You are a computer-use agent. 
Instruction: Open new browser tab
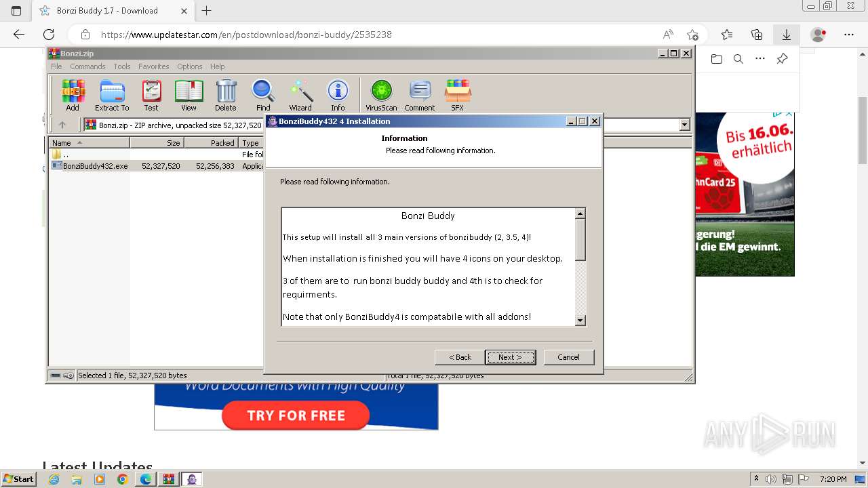[x=207, y=10]
